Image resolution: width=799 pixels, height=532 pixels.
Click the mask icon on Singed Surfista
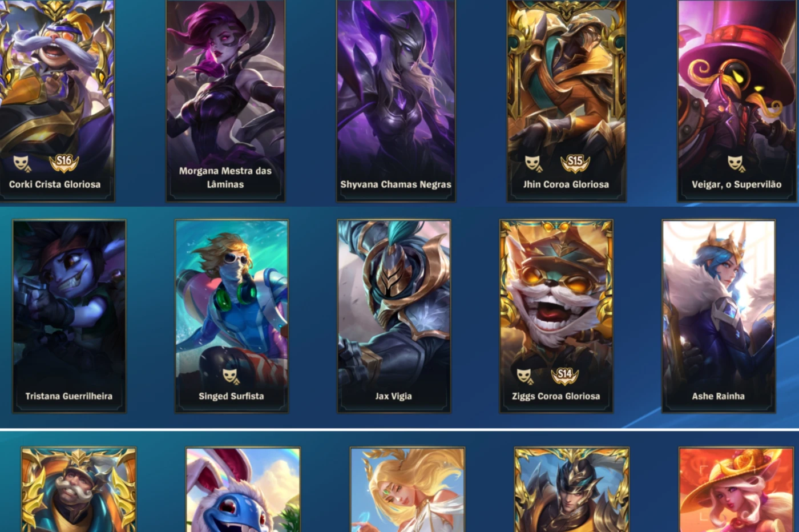coord(231,376)
